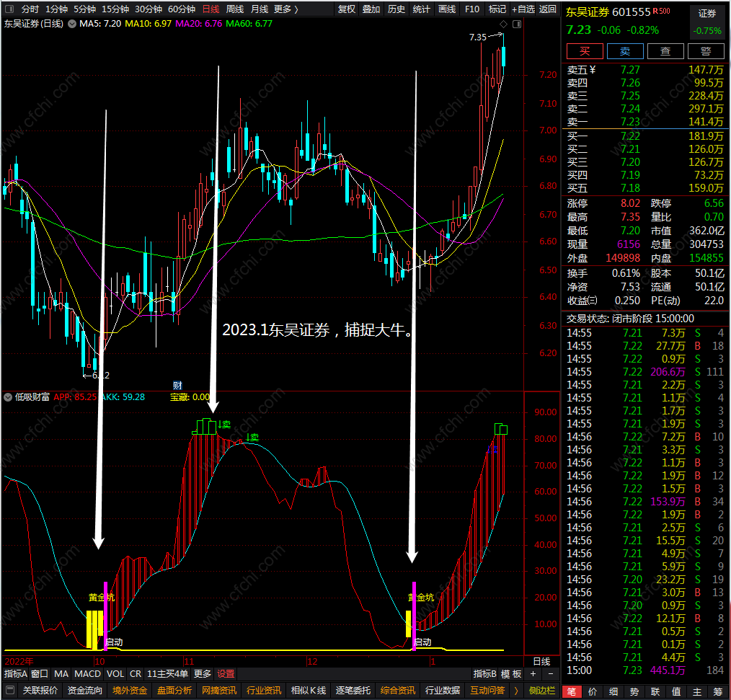Open the 证券 sector box at top right
731x700 pixels.
click(x=707, y=22)
